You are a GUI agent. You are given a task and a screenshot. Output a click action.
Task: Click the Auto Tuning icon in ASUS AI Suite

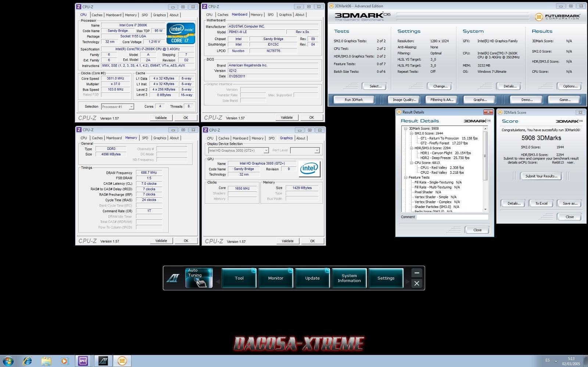pyautogui.click(x=199, y=278)
